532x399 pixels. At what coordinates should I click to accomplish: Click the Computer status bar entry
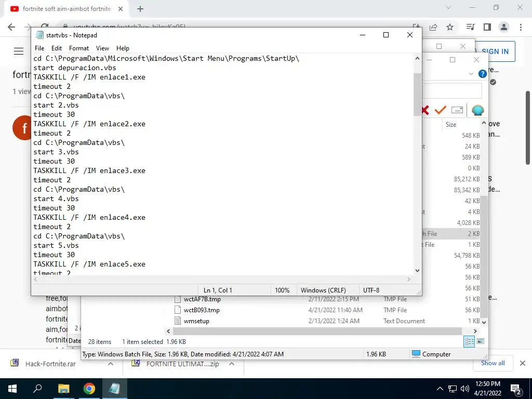(431, 354)
